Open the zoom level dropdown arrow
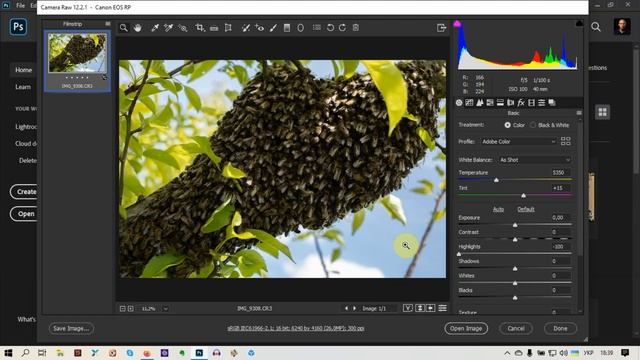The height and width of the screenshot is (360, 640). coord(166,309)
